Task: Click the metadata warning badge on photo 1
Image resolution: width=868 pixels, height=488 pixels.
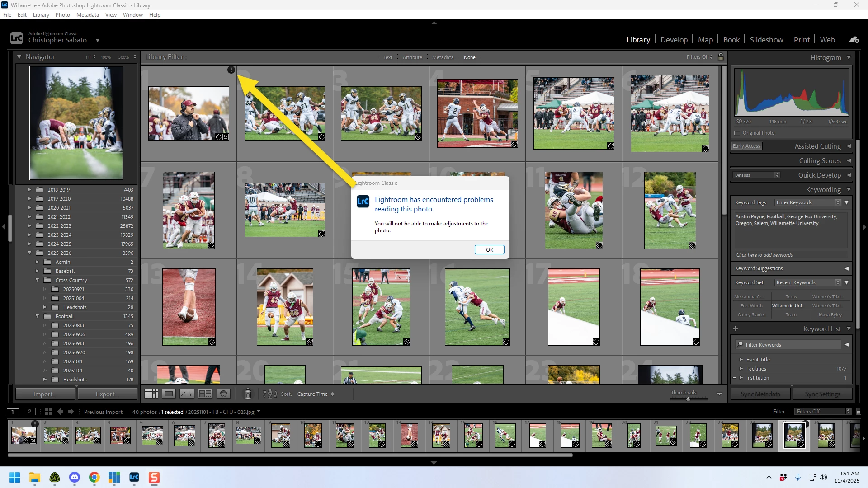Action: 231,70
